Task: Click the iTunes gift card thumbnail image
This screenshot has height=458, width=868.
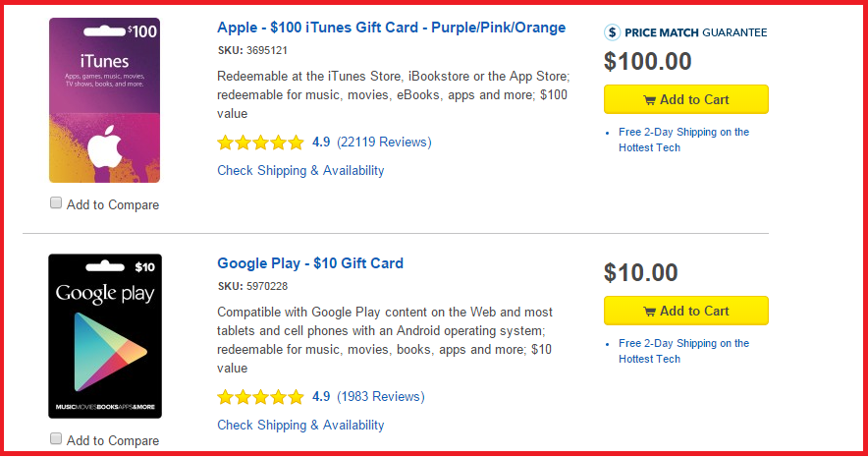Action: pos(104,100)
